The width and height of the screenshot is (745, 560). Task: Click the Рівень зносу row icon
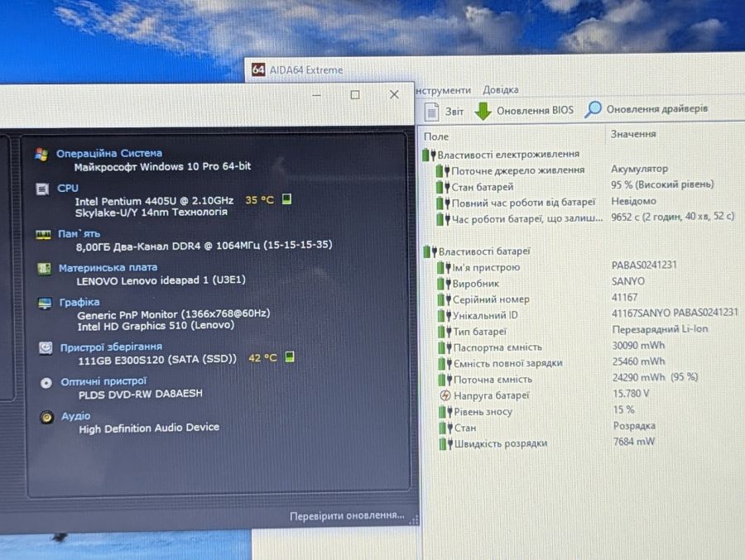click(x=446, y=412)
